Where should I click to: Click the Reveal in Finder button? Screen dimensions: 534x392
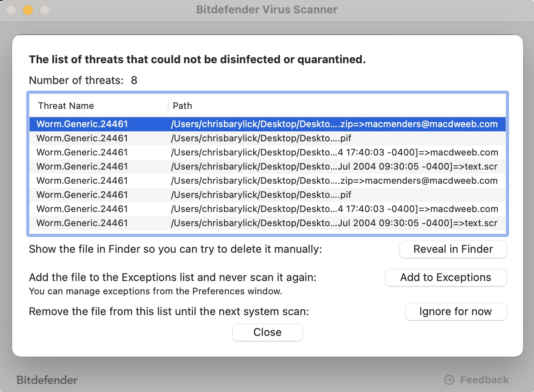pyautogui.click(x=453, y=249)
